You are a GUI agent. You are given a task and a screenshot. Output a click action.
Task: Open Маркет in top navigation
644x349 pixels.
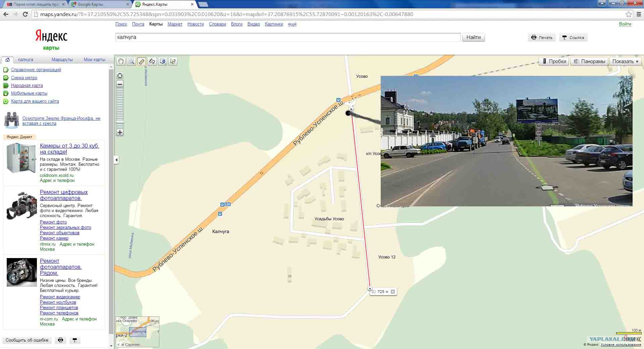point(175,24)
